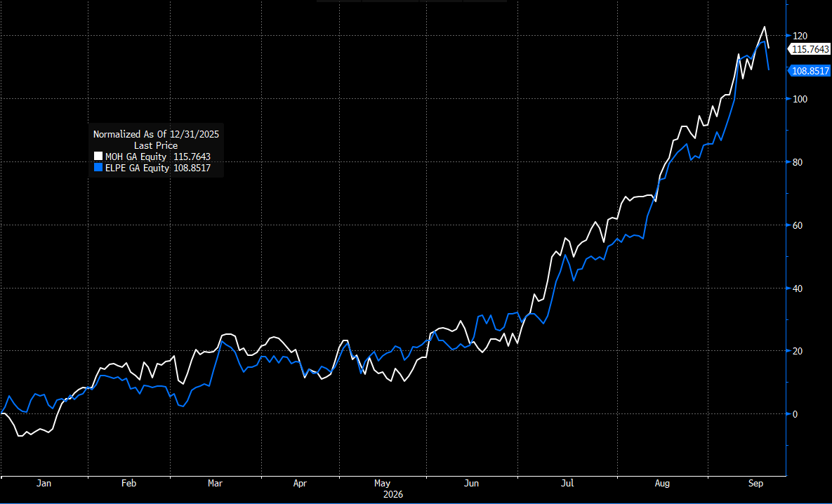832x504 pixels.
Task: Click the white 115.7643 axis price tag
Action: (810, 49)
